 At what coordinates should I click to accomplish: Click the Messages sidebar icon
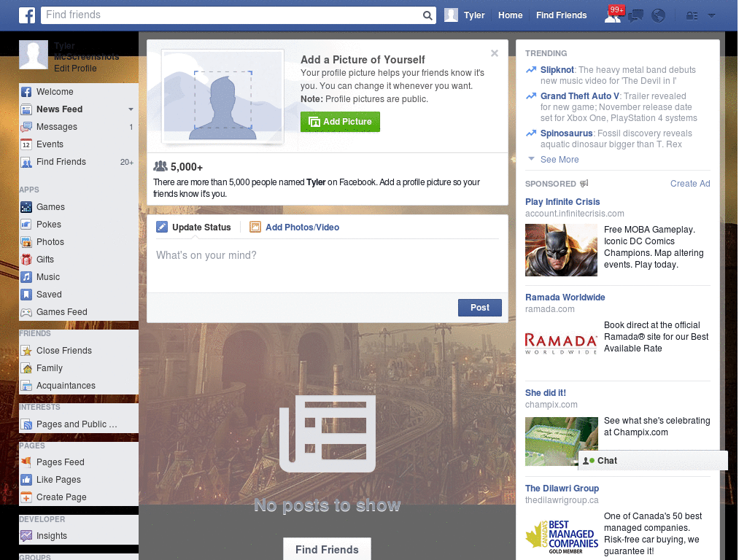tap(26, 127)
